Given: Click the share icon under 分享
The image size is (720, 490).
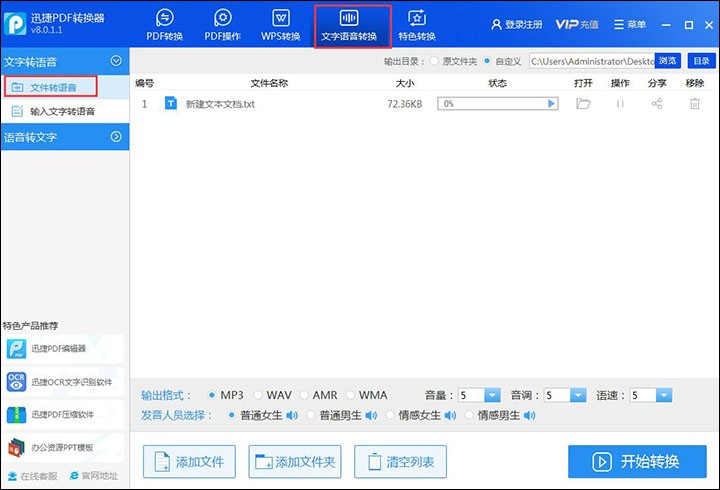Looking at the screenshot, I should coord(657,103).
